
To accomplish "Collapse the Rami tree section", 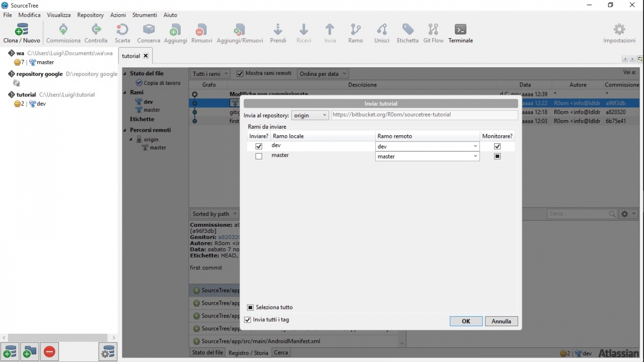I will pyautogui.click(x=125, y=93).
